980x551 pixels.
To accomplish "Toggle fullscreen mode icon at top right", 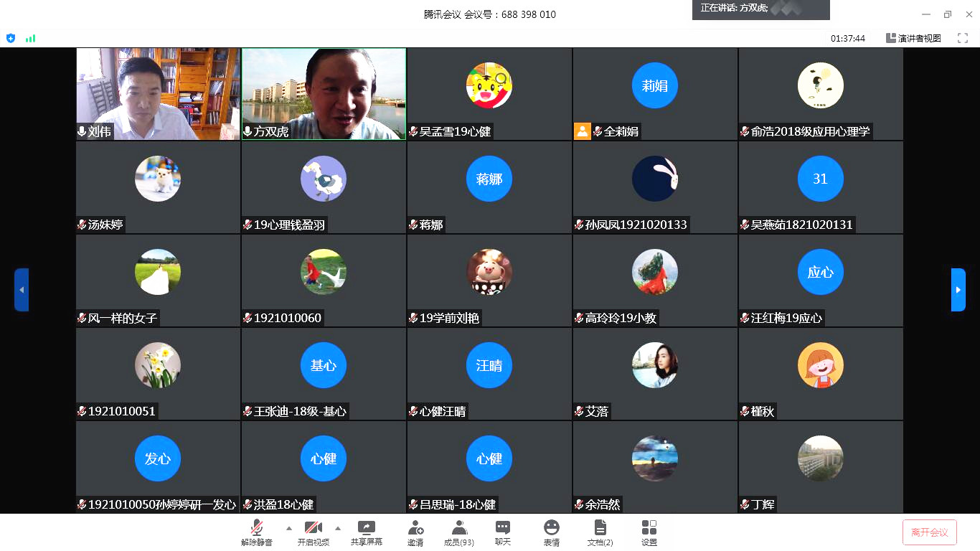I will tap(963, 38).
